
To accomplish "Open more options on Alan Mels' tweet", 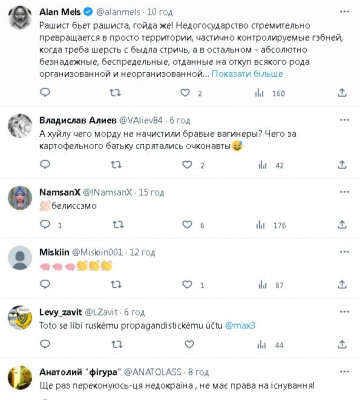I will point(344,12).
